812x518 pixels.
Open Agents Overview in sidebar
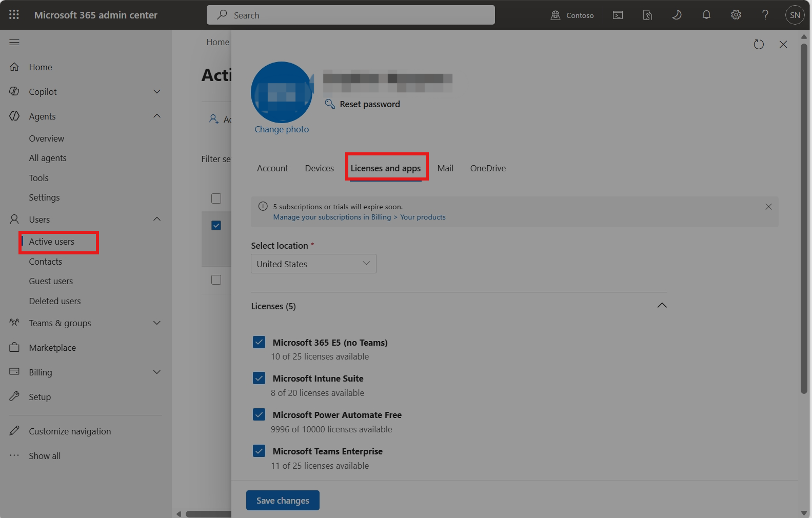coord(47,138)
